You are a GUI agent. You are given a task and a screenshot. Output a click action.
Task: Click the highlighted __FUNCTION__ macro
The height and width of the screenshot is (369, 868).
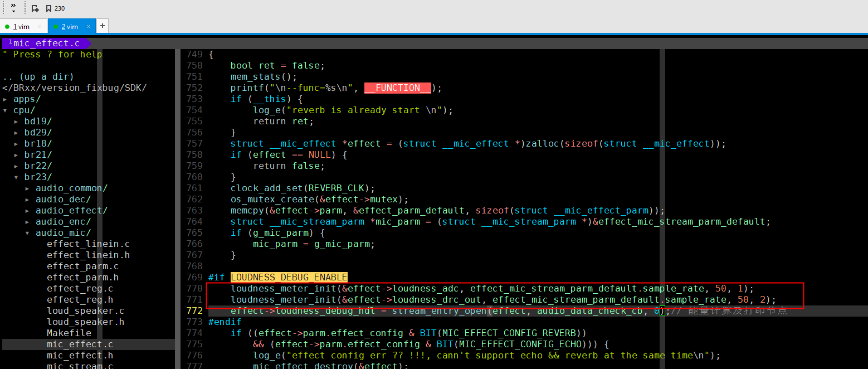click(x=398, y=88)
